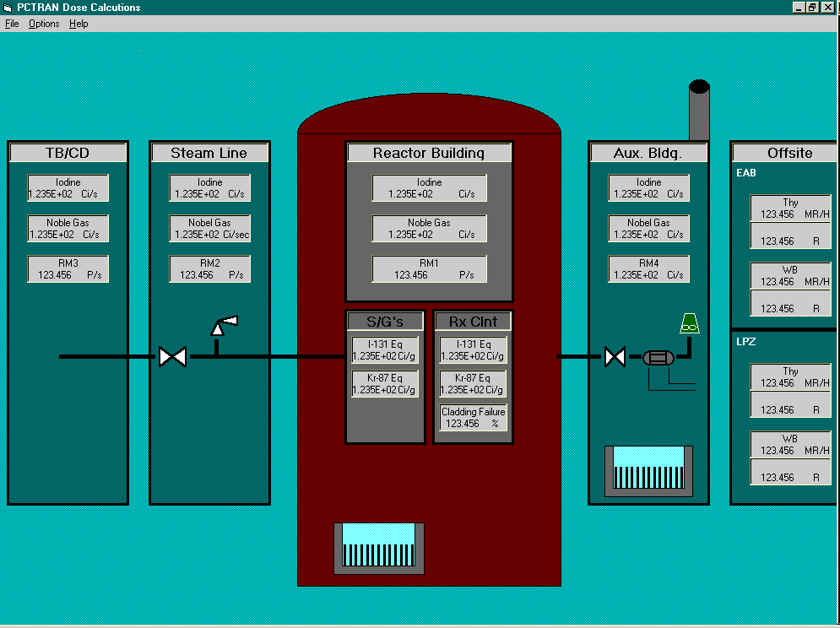Click the EAB Thy dose rate field
The width and height of the screenshot is (840, 628).
(790, 208)
